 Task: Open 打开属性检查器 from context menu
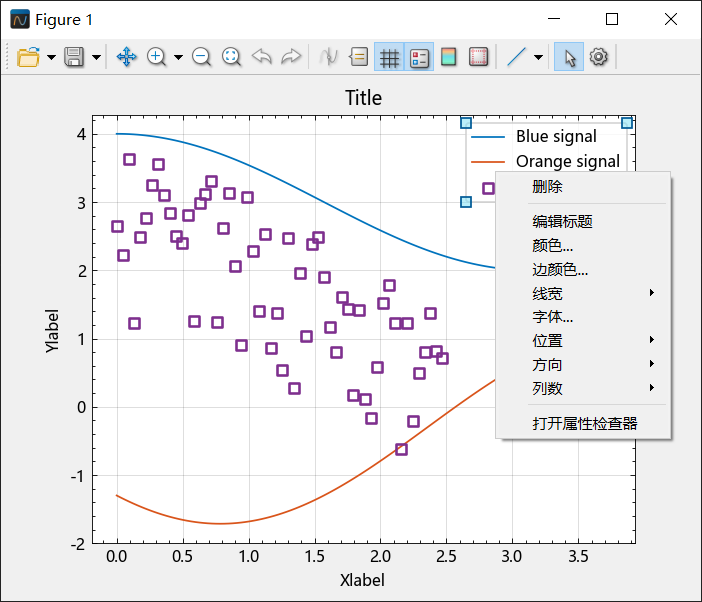coord(583,423)
